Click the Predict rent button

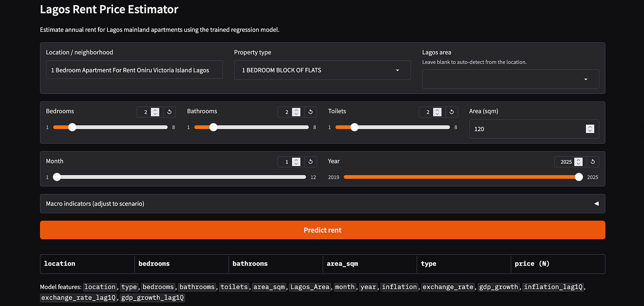tap(322, 230)
